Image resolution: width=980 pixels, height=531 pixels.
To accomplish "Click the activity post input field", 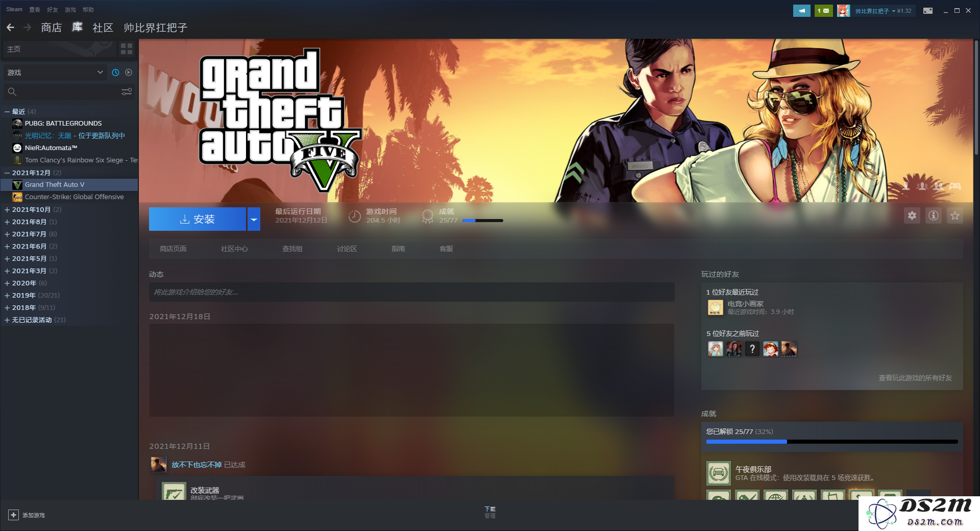I will coord(412,292).
